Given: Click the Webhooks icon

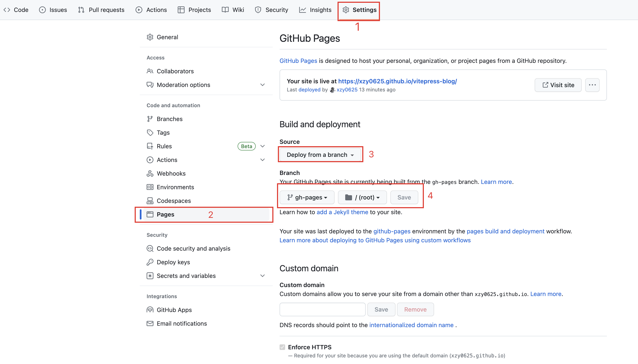Looking at the screenshot, I should 150,173.
